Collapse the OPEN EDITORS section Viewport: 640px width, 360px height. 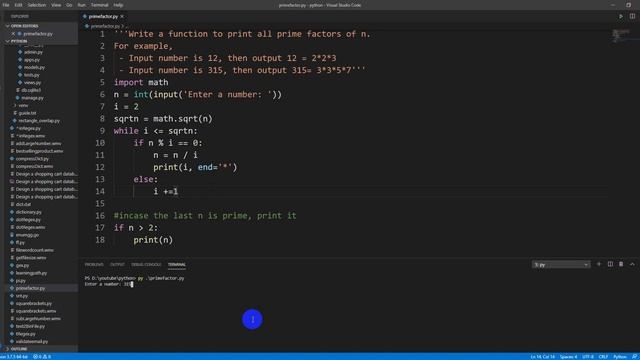click(x=24, y=26)
